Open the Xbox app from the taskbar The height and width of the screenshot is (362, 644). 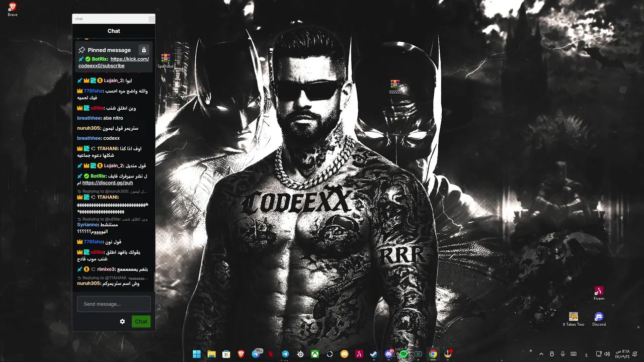(315, 354)
